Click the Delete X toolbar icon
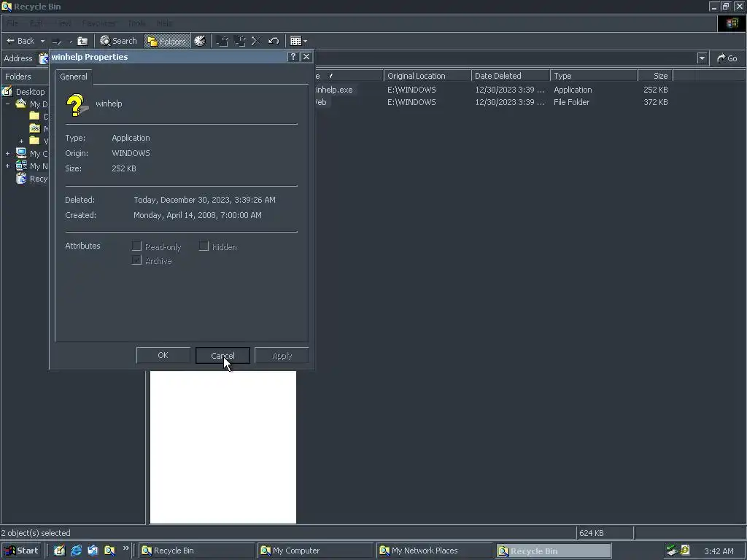The image size is (747, 560). point(256,41)
